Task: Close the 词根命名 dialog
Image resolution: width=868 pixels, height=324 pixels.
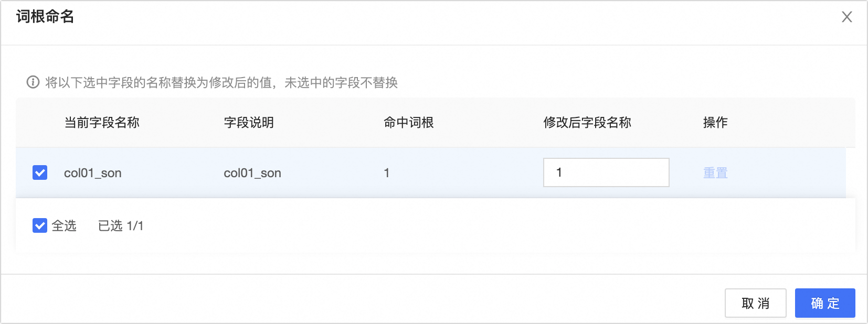Action: pos(846,17)
